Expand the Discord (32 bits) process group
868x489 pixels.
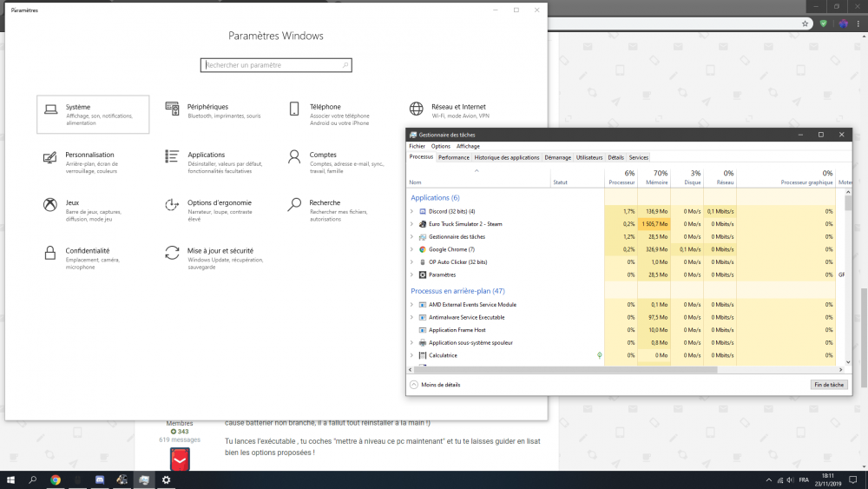[412, 211]
